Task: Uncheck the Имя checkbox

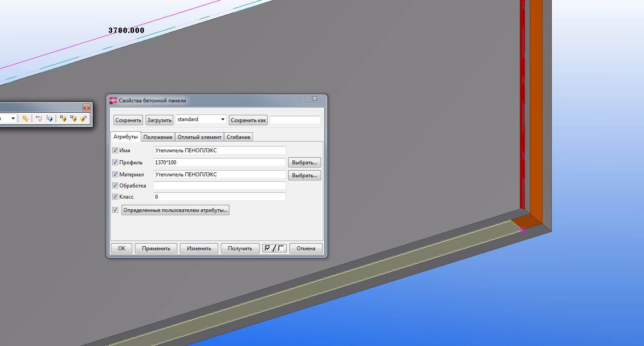Action: pyautogui.click(x=115, y=151)
